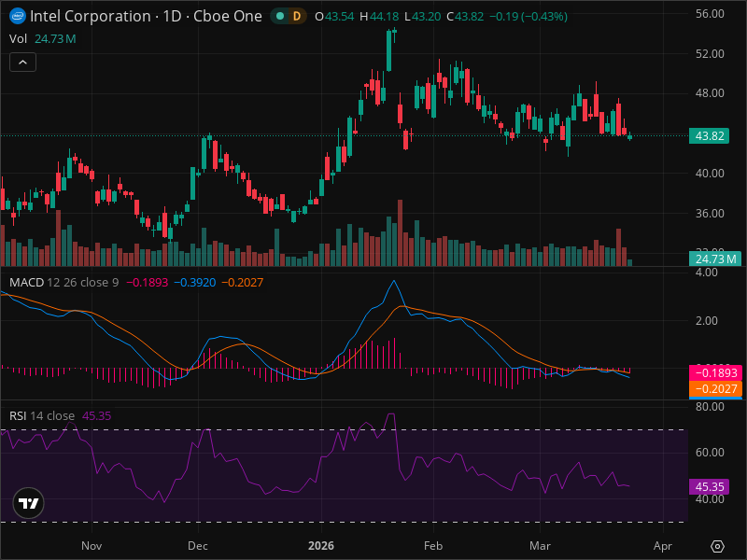The width and height of the screenshot is (747, 560).
Task: Click the Intel logo icon beside the title
Action: pyautogui.click(x=18, y=16)
